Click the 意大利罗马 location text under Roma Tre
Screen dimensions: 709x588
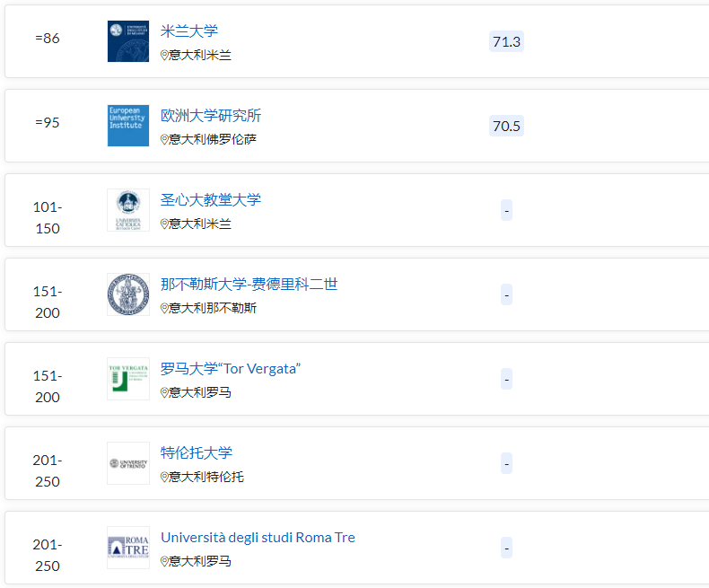coord(200,561)
